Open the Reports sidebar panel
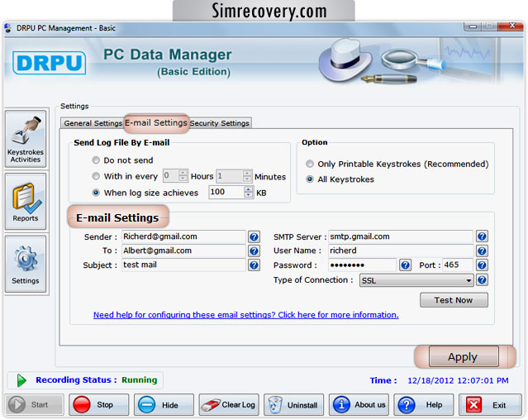 click(26, 202)
